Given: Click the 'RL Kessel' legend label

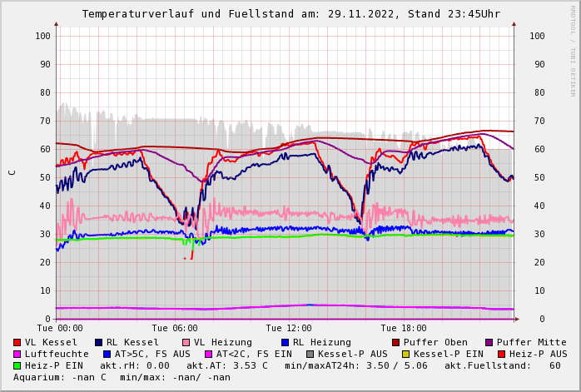Looking at the screenshot, I should (132, 342).
